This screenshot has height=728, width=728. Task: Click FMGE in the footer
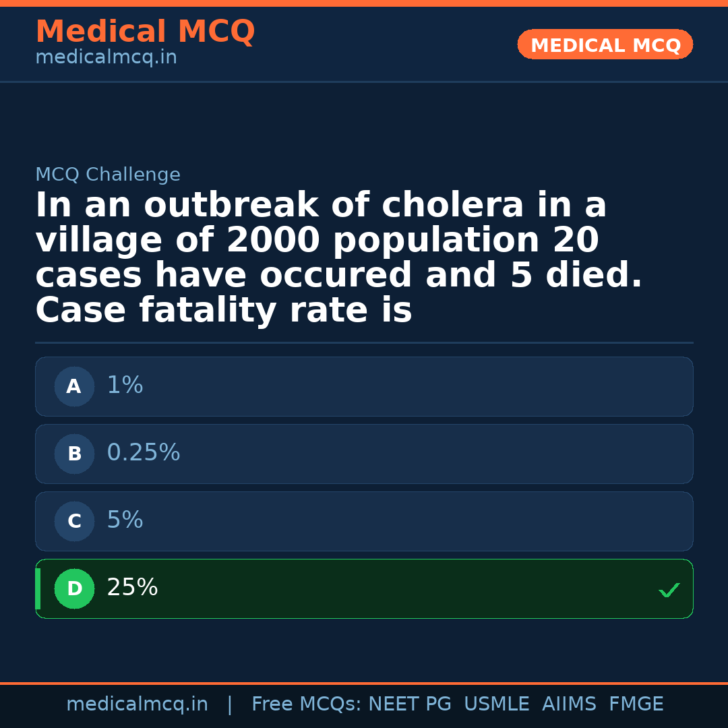pos(636,704)
